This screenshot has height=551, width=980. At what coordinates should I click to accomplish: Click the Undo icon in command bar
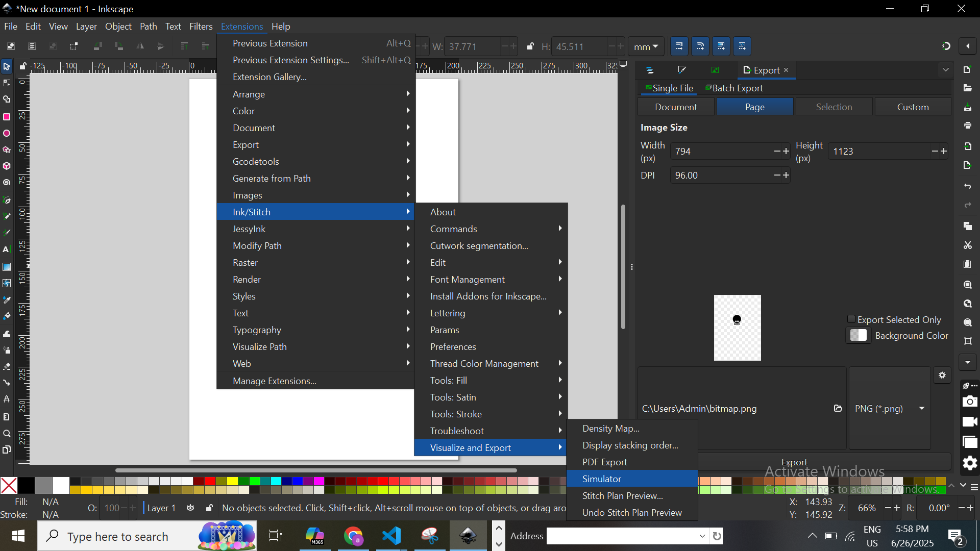tap(968, 186)
